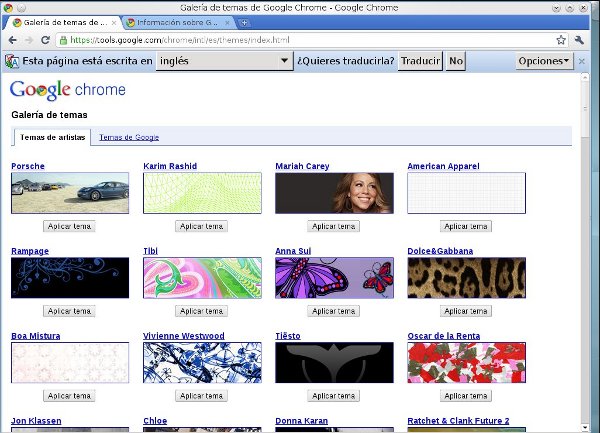600x433 pixels.
Task: Open the Oscar de la Renta title link
Action: coord(443,336)
